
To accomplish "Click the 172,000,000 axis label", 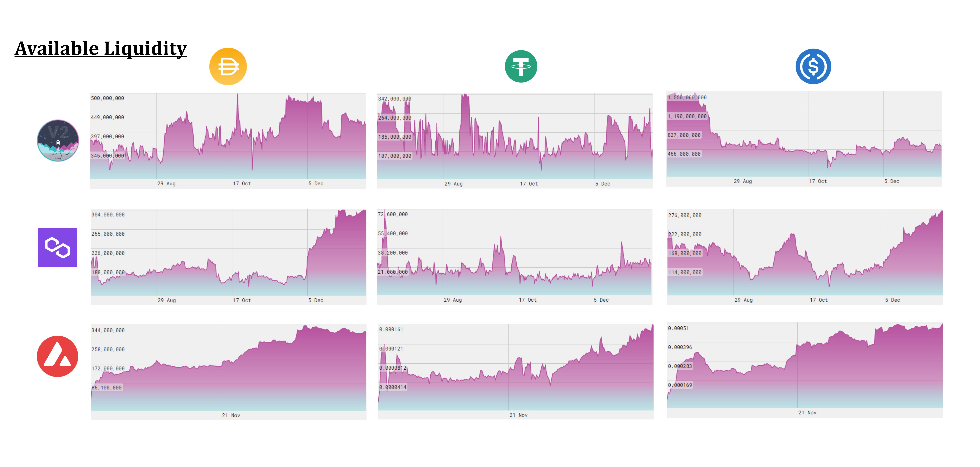I will pyautogui.click(x=108, y=368).
